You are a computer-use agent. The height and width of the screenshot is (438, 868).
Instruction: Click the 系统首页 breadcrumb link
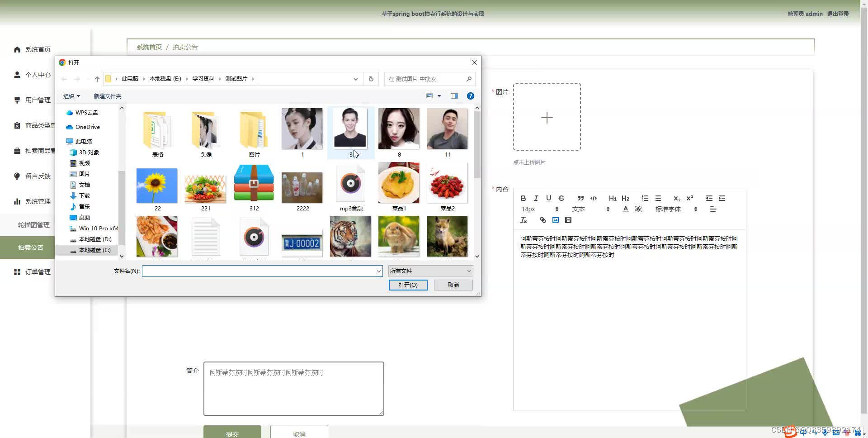point(149,47)
